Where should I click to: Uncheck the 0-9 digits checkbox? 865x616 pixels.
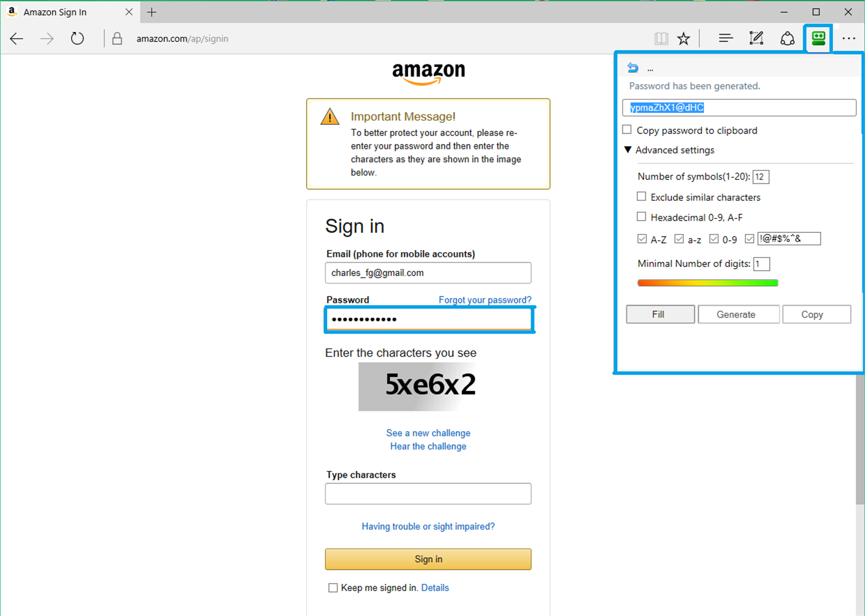(714, 238)
